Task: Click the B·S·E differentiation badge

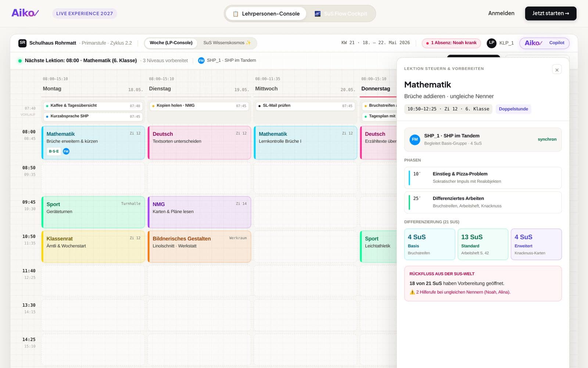Action: click(x=54, y=151)
